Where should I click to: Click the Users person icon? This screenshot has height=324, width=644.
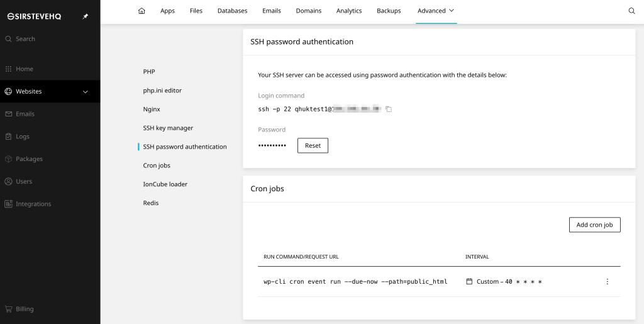[x=8, y=181]
